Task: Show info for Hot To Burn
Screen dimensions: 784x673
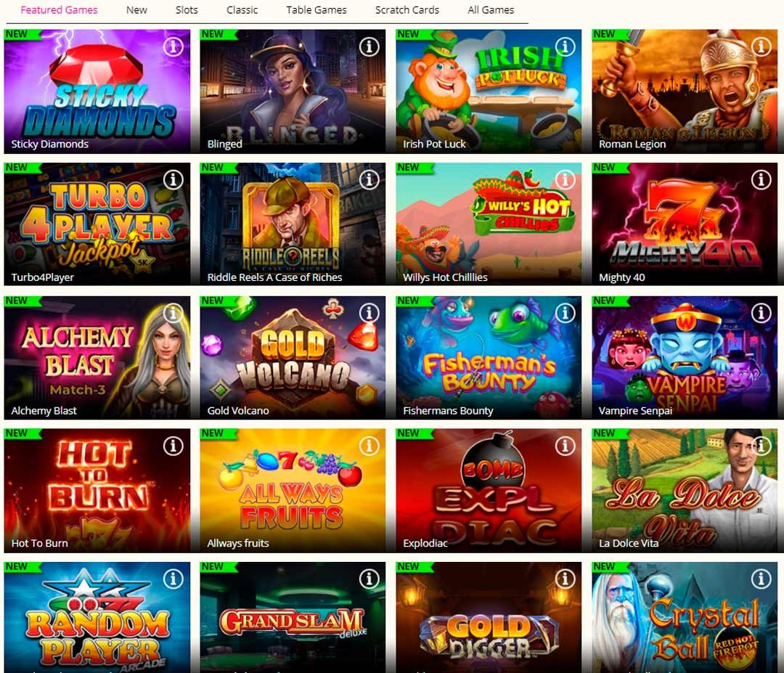Action: pyautogui.click(x=173, y=446)
